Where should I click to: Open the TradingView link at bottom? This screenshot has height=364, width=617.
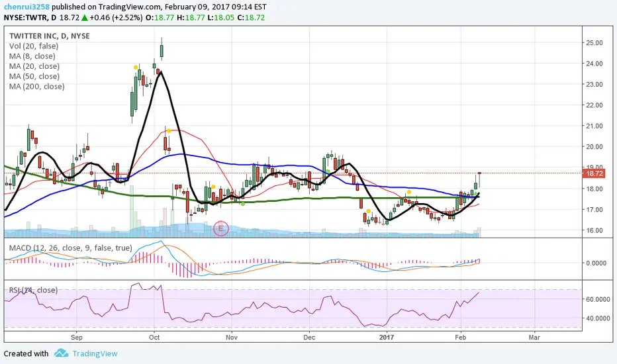click(95, 353)
